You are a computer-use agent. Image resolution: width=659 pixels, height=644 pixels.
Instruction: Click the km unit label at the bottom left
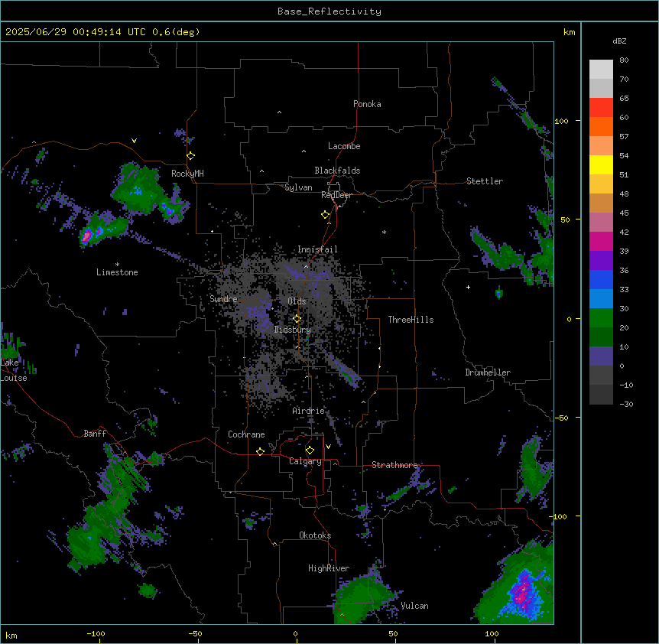pos(11,635)
